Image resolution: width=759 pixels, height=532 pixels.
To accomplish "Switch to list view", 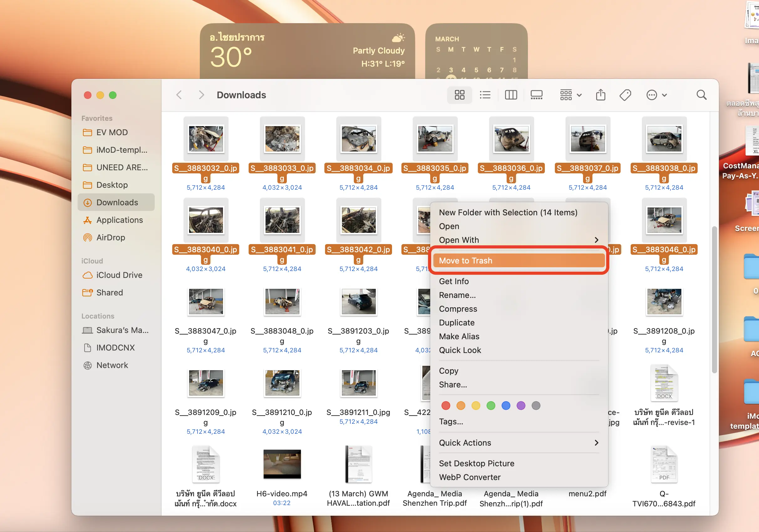I will click(x=485, y=95).
